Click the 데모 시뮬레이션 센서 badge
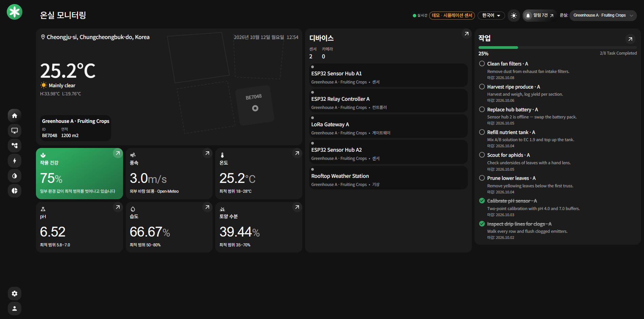 click(x=452, y=16)
